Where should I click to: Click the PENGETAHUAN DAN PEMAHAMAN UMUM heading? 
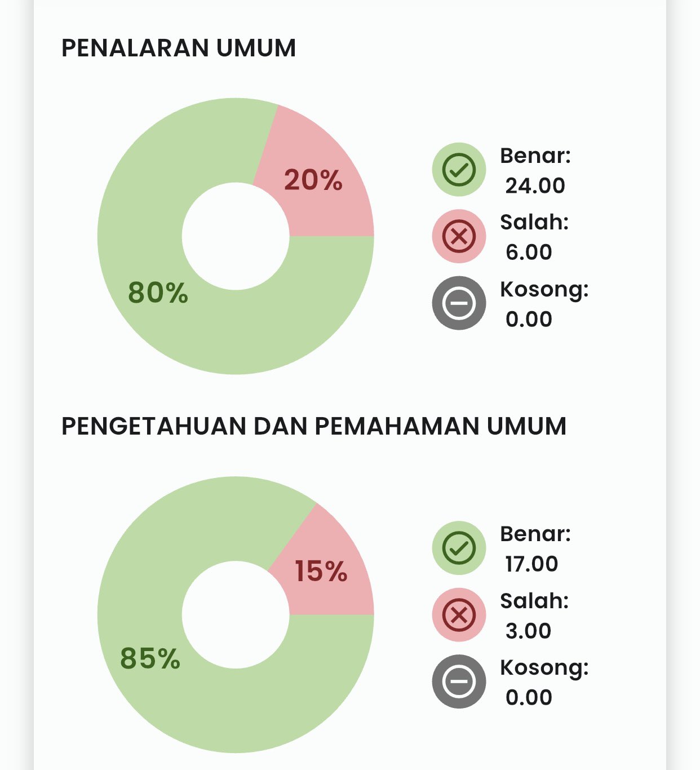314,427
